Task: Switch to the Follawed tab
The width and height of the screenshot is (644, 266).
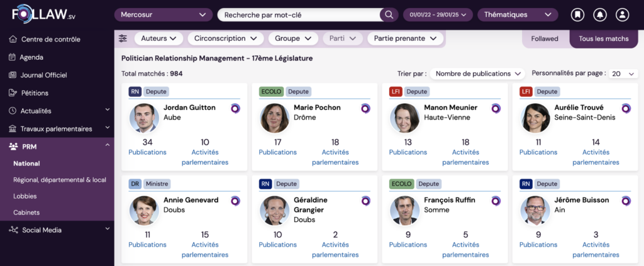Action: click(x=545, y=38)
